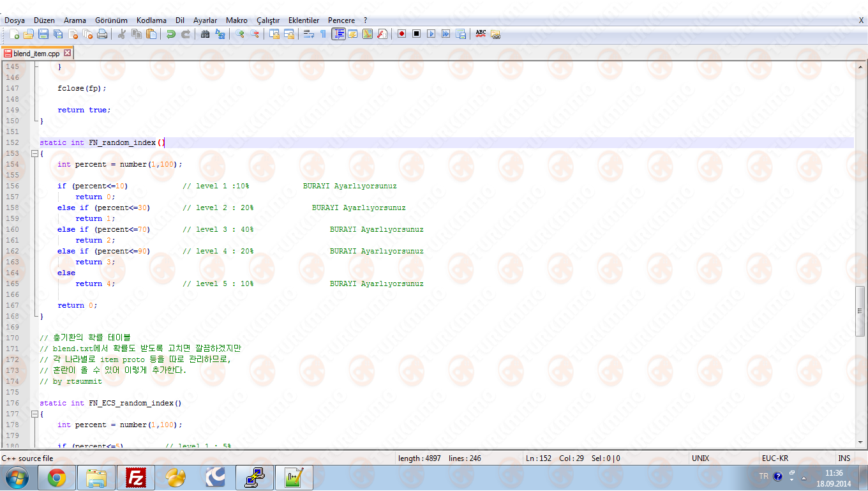
Task: Click the scrollbar down arrow
Action: 860,442
